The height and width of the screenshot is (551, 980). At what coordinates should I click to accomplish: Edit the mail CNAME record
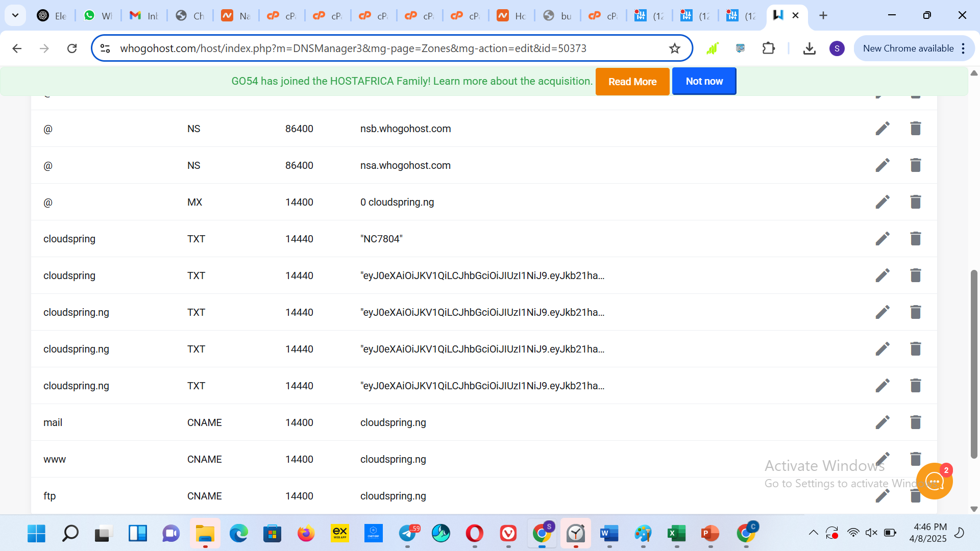883,422
